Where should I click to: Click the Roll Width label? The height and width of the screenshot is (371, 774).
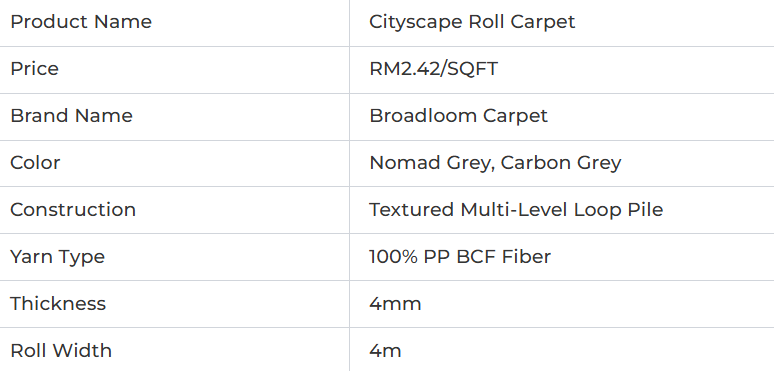pos(61,350)
